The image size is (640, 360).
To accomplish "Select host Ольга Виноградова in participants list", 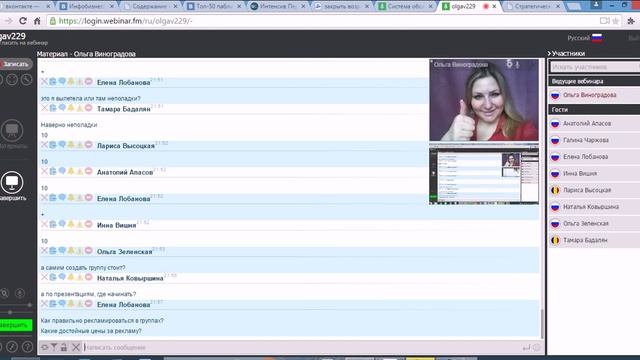I will [594, 95].
